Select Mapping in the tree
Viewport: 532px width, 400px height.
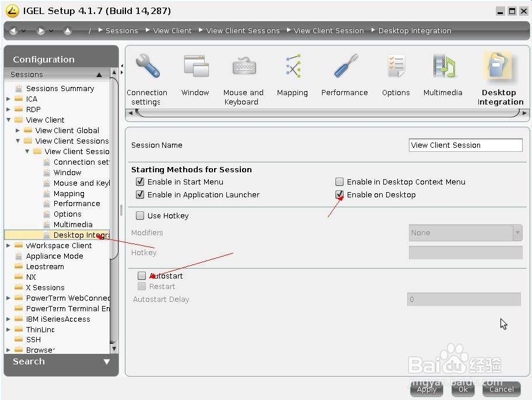[x=69, y=193]
